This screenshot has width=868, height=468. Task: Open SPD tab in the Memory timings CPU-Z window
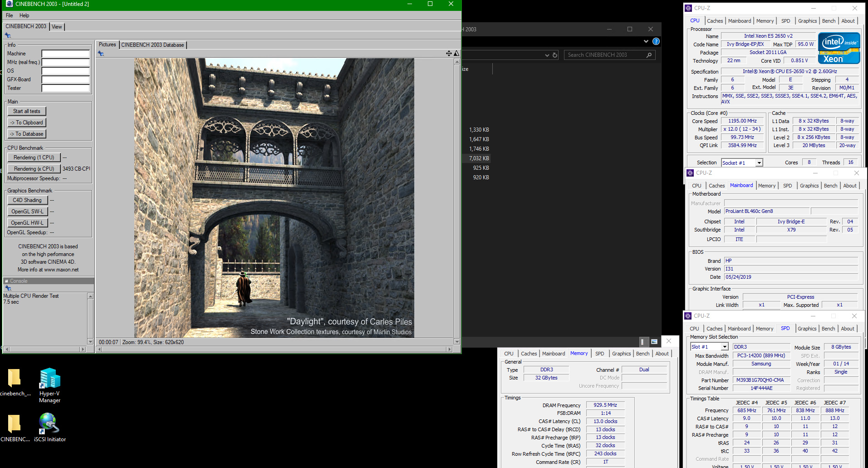coord(599,354)
